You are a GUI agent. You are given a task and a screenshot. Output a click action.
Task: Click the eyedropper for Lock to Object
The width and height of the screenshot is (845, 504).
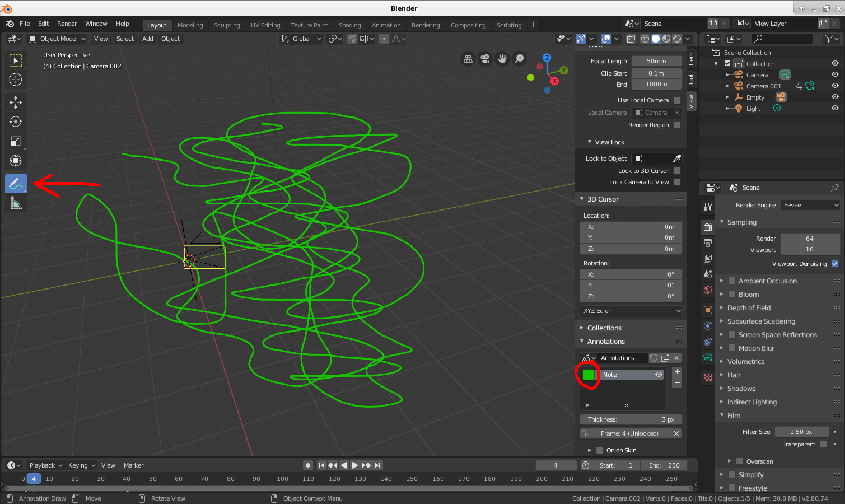click(x=677, y=158)
